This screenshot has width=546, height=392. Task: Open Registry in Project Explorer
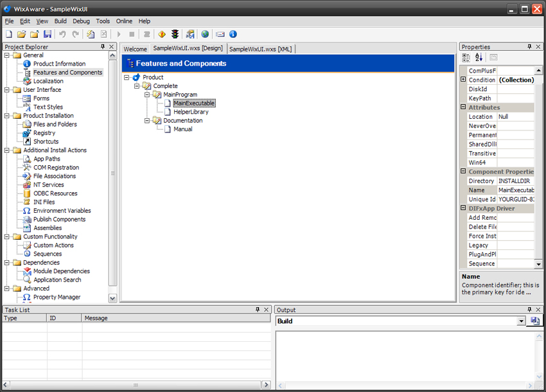[44, 133]
